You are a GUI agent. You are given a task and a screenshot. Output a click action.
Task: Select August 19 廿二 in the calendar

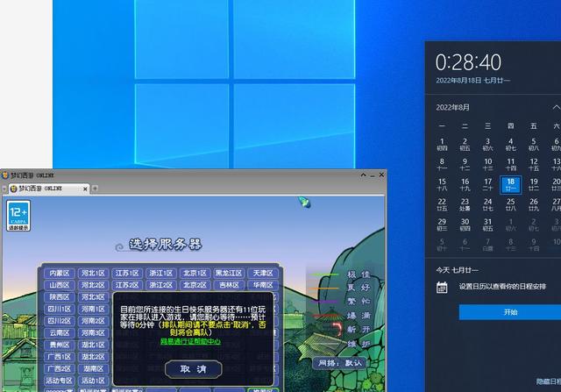[534, 184]
